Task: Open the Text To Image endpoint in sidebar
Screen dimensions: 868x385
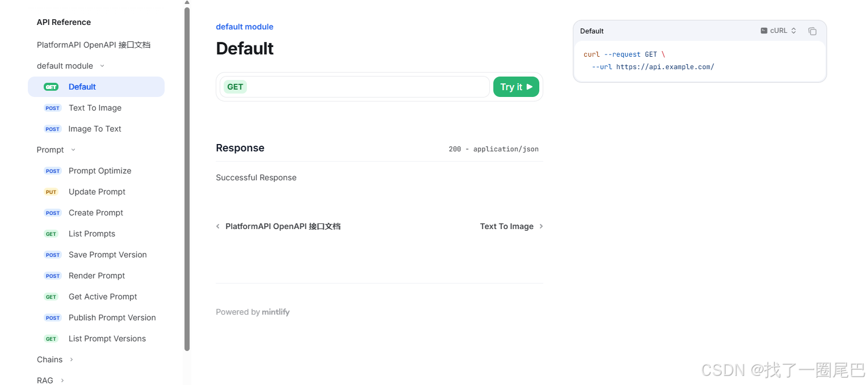Action: coord(95,108)
